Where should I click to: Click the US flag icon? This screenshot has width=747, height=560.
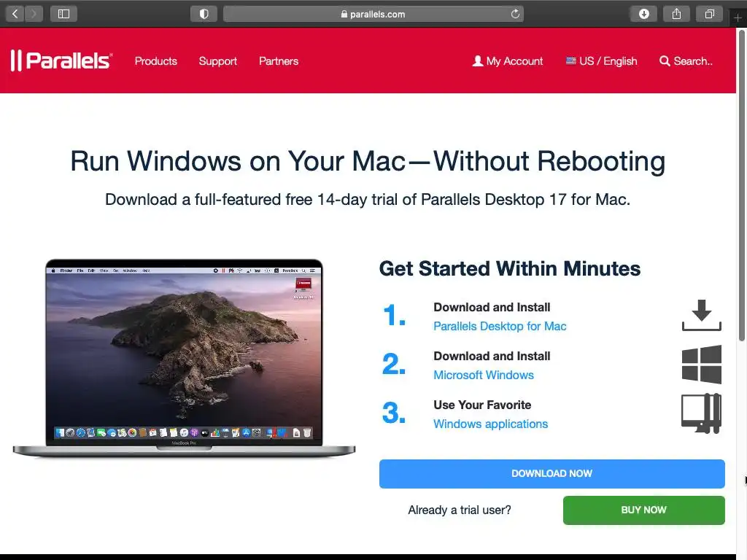pos(570,61)
